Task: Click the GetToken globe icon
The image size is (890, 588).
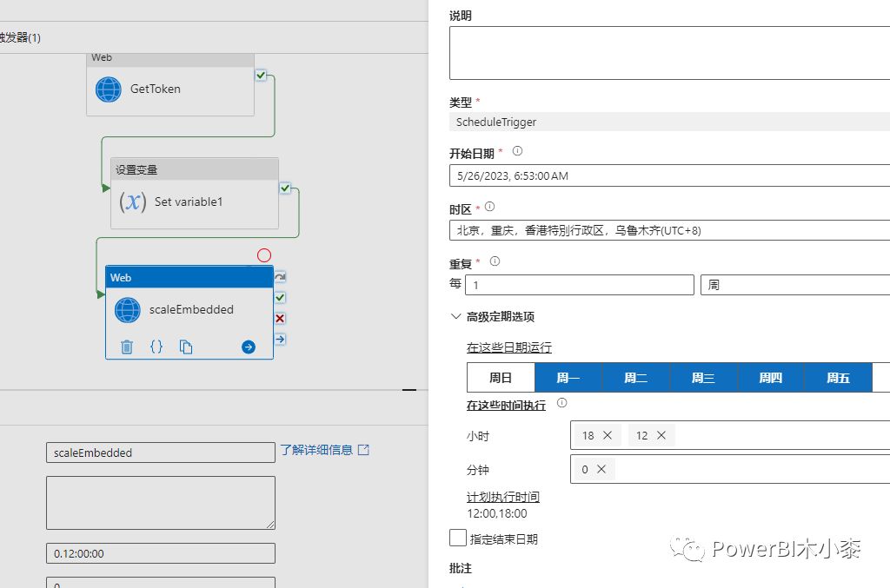Action: pos(109,89)
